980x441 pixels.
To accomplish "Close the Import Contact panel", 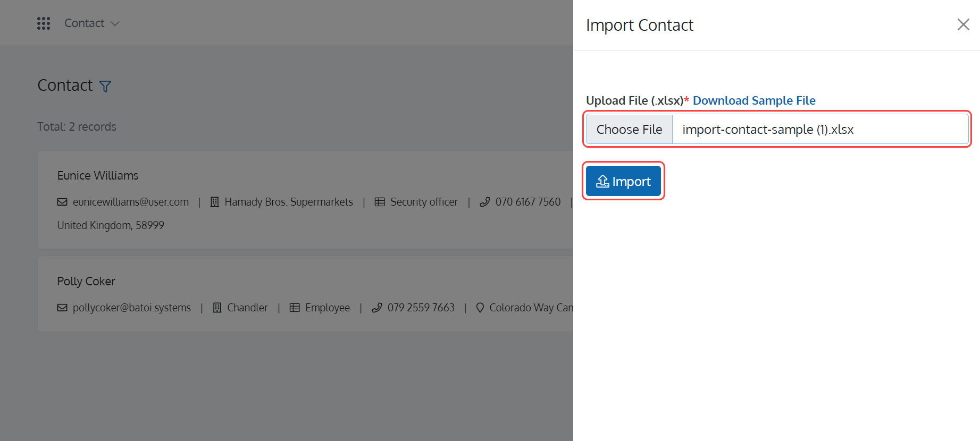I will (x=963, y=24).
